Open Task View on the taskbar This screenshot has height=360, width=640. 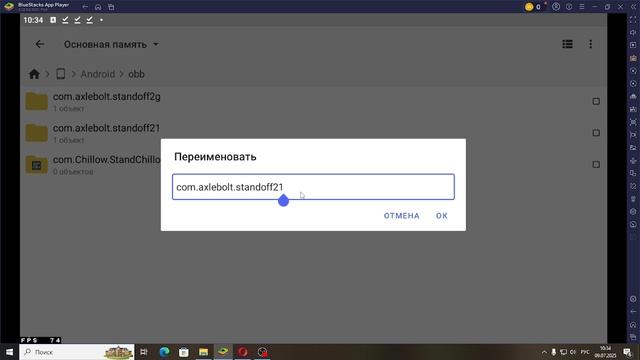tap(144, 352)
